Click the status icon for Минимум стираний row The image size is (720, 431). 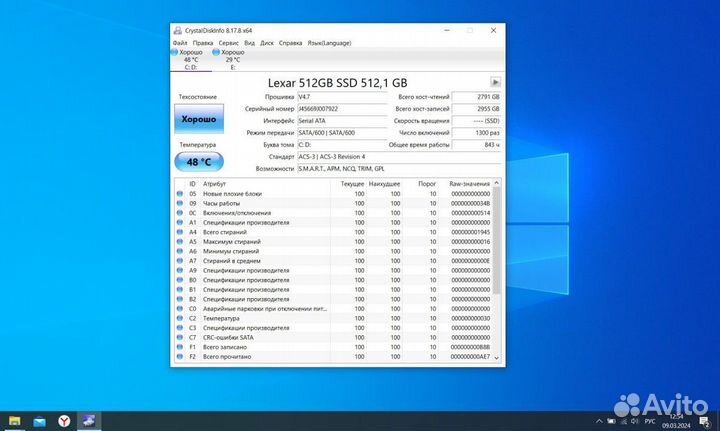tap(180, 251)
